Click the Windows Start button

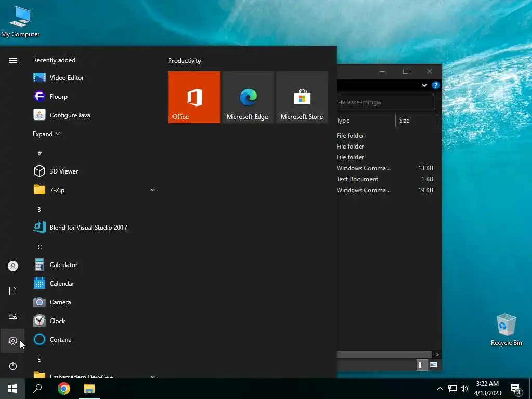pyautogui.click(x=12, y=389)
